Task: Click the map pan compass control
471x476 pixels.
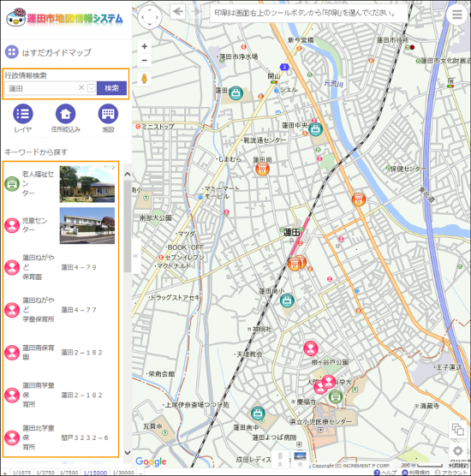Action: [x=149, y=17]
